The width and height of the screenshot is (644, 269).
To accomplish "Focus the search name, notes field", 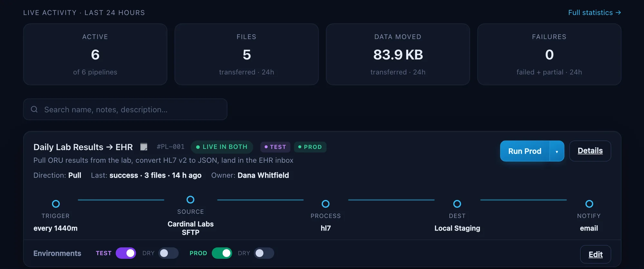I will 125,109.
